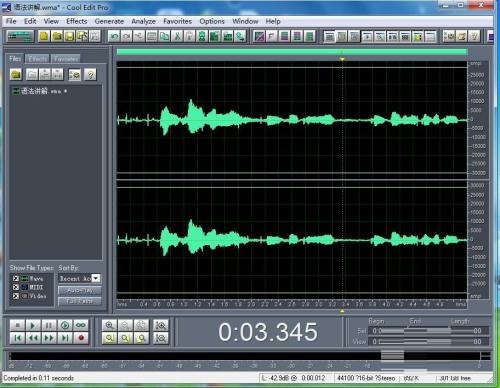Image resolution: width=500 pixels, height=388 pixels.
Task: Zoom in horizontally with magnifier plus
Action: (109, 325)
